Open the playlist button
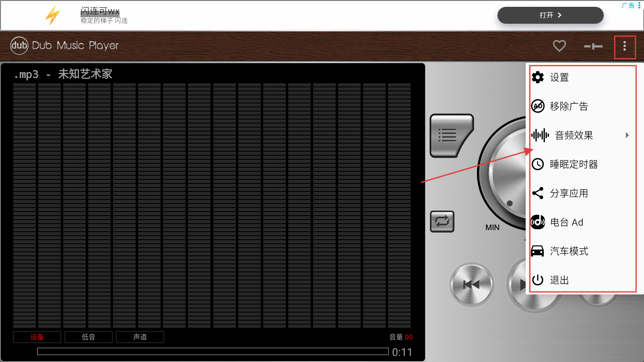 point(451,136)
